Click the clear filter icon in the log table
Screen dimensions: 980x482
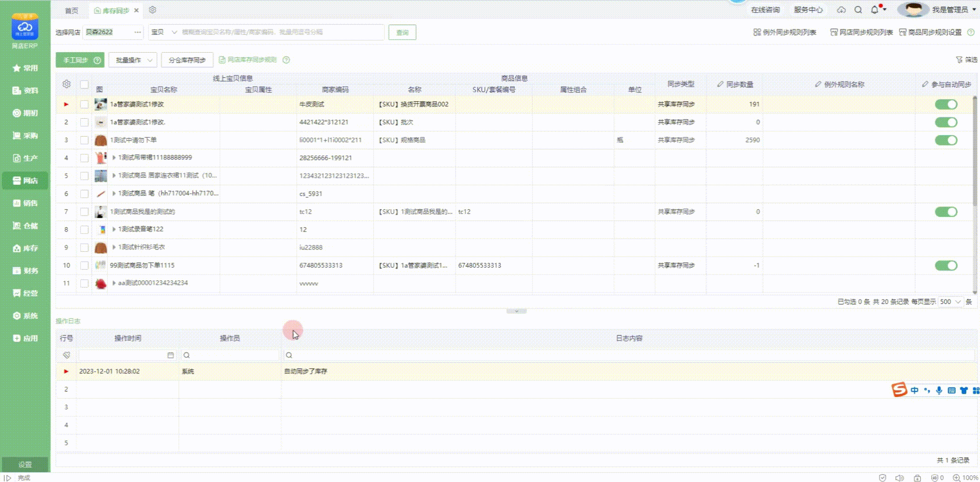[x=67, y=355]
